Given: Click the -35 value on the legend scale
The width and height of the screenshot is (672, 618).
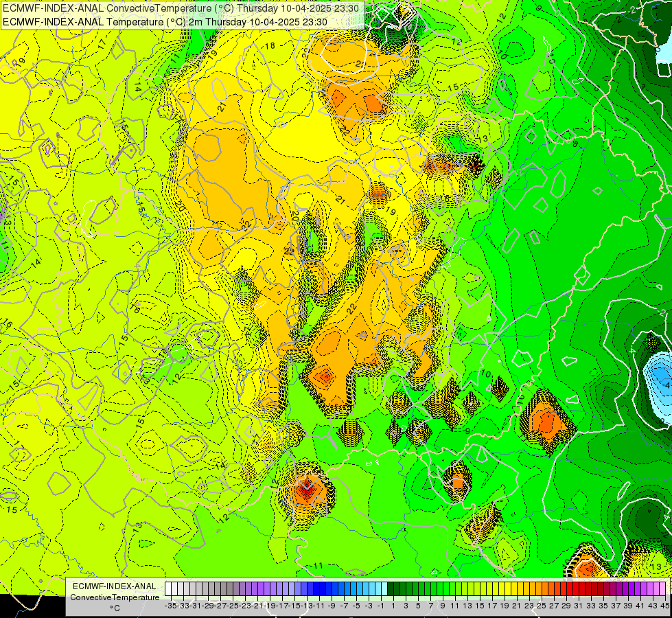Looking at the screenshot, I should (170, 606).
